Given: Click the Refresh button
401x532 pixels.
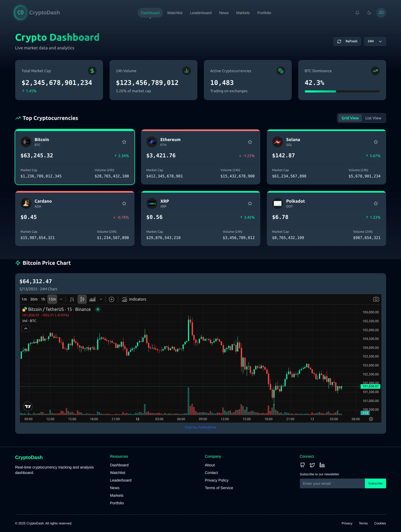Looking at the screenshot, I should point(347,41).
